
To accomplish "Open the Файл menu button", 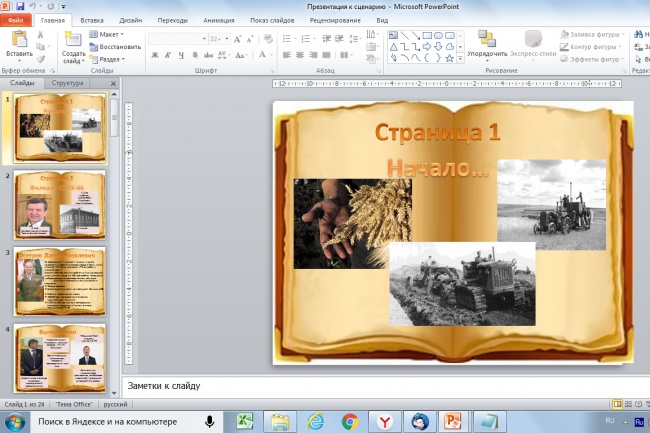I will tap(16, 20).
